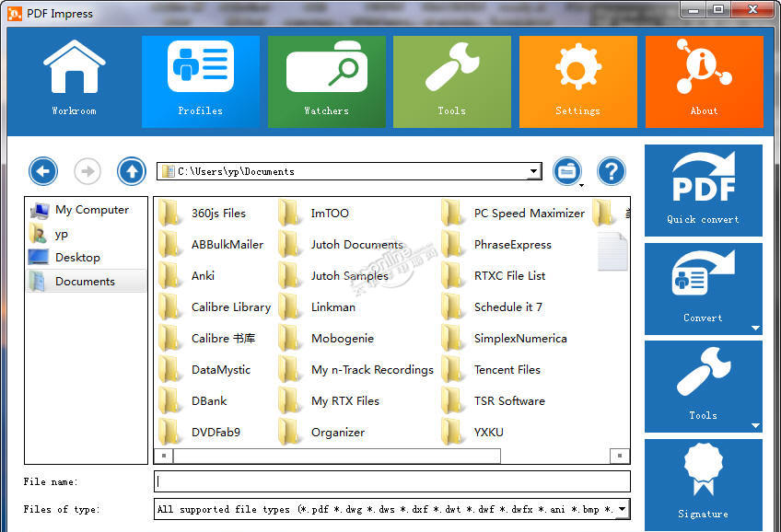Click the horizontal scrollbar left arrow
Image resolution: width=781 pixels, height=532 pixels.
point(164,456)
